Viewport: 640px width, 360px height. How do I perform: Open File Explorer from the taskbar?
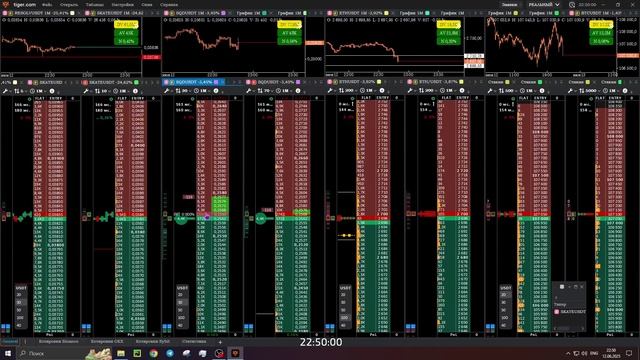click(121, 353)
